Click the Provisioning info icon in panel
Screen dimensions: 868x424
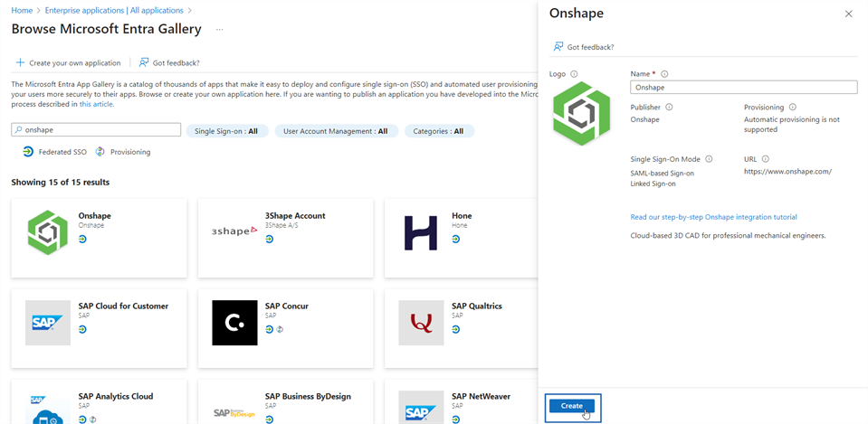pyautogui.click(x=793, y=108)
